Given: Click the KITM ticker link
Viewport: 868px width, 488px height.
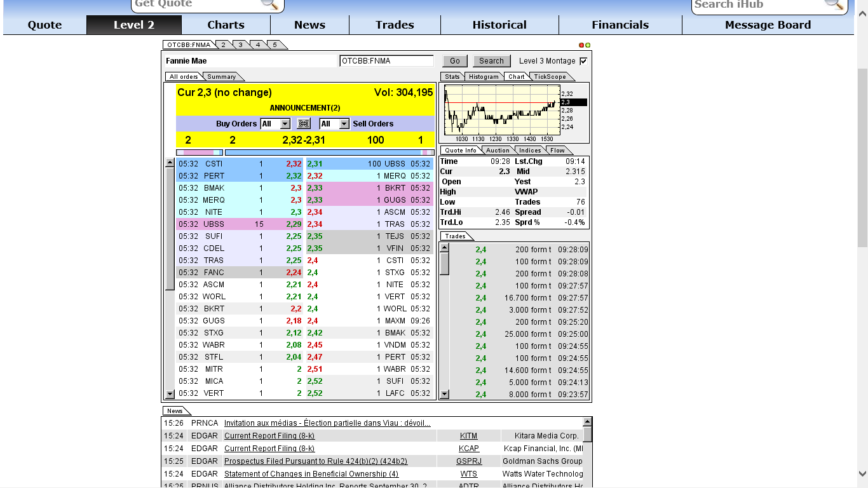Looking at the screenshot, I should [x=469, y=436].
